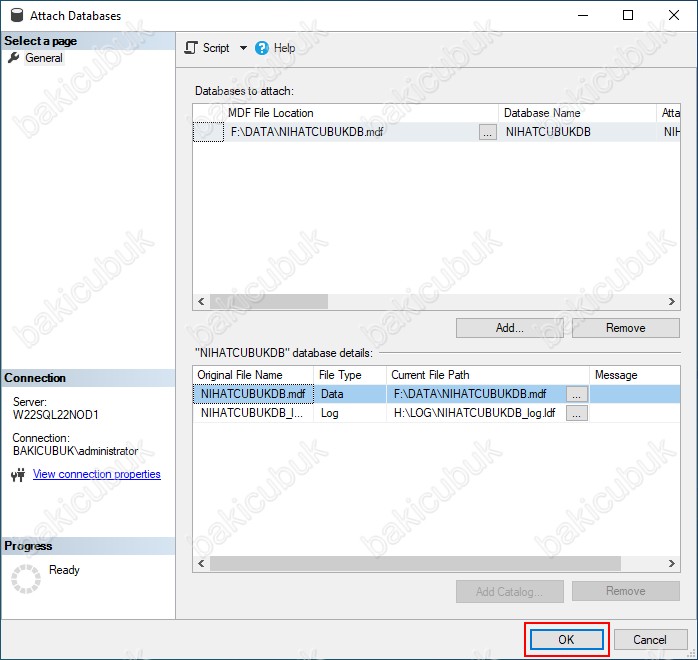The width and height of the screenshot is (698, 660).
Task: Browse path for F:\DATA\NIHATCUBUKDB.mdf in details grid
Action: click(x=576, y=394)
